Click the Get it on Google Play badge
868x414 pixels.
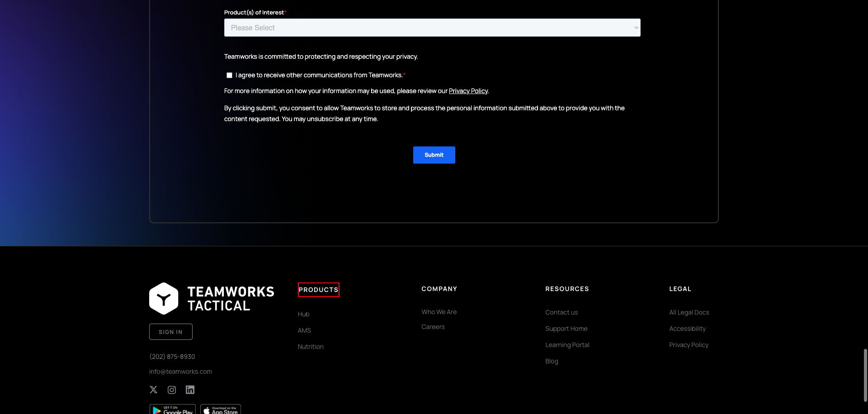coord(173,409)
